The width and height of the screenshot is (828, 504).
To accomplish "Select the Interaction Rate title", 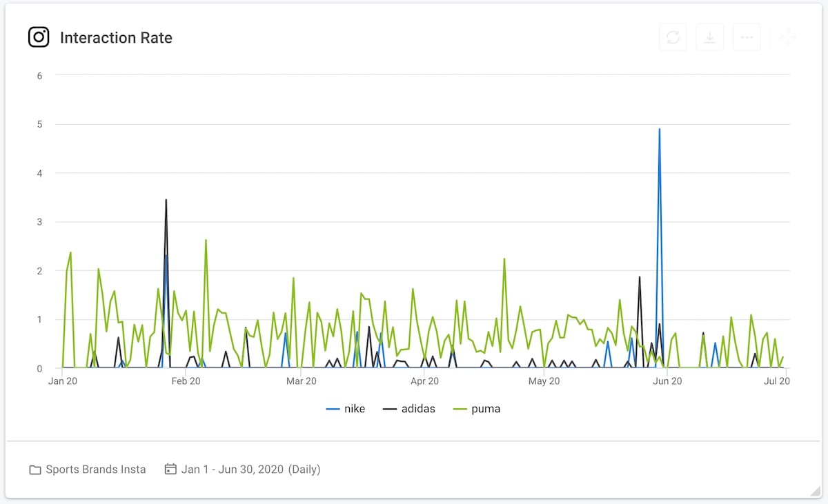I will tap(116, 38).
